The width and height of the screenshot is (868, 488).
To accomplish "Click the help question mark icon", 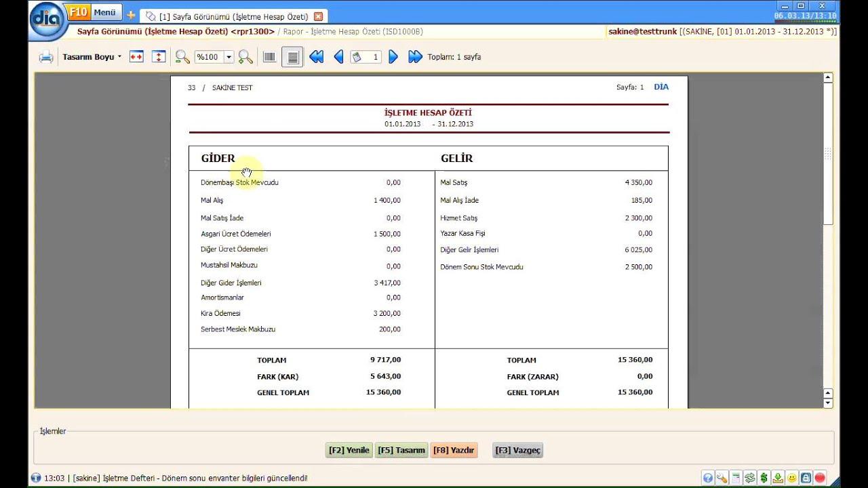I will click(x=709, y=478).
